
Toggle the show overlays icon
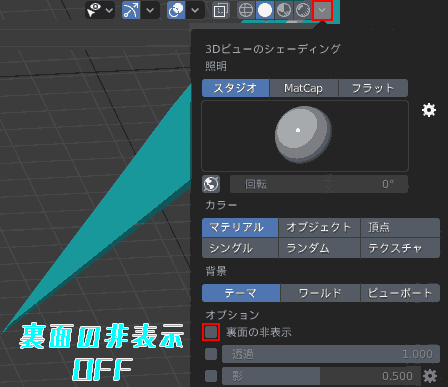pos(176,10)
